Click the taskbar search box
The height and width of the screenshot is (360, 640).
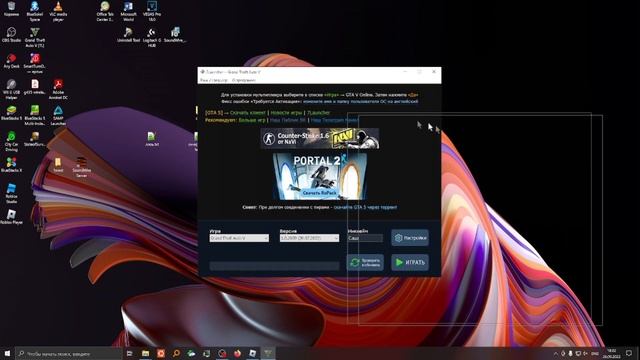coord(69,353)
